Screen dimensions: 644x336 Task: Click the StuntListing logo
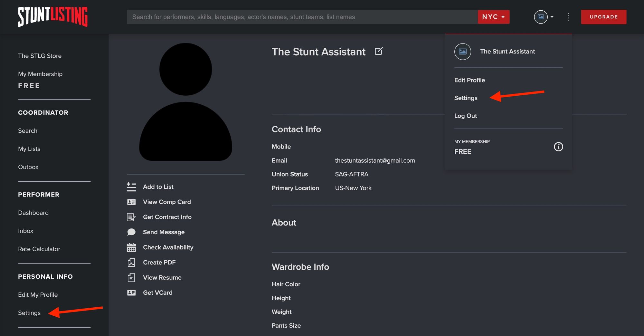tap(53, 17)
